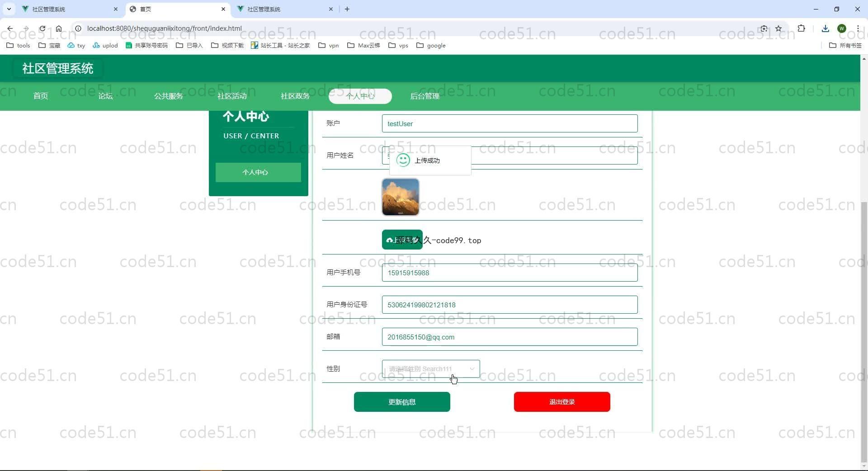Open the 社区政务 navigation item
This screenshot has width=868, height=471.
(295, 96)
